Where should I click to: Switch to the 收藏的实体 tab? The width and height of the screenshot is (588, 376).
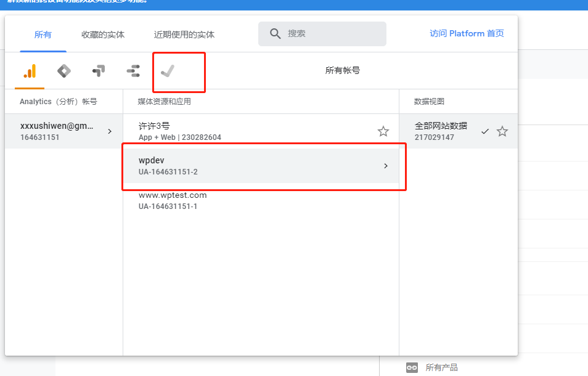103,35
